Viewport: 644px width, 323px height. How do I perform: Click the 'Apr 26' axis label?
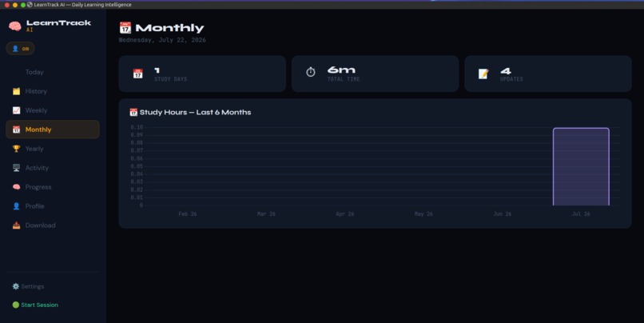click(x=345, y=214)
